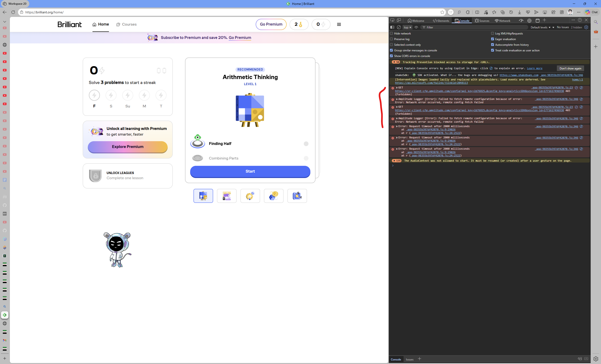The image size is (601, 364).
Task: Click the inspect element picker icon
Action: tap(392, 20)
